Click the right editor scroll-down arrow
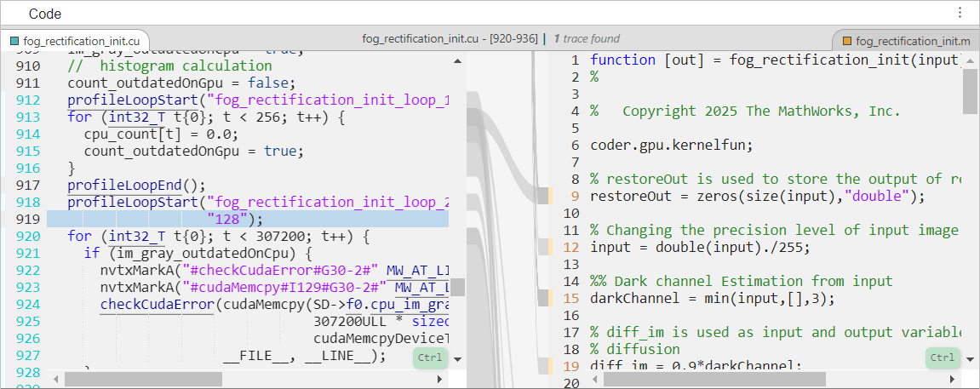 [970, 359]
